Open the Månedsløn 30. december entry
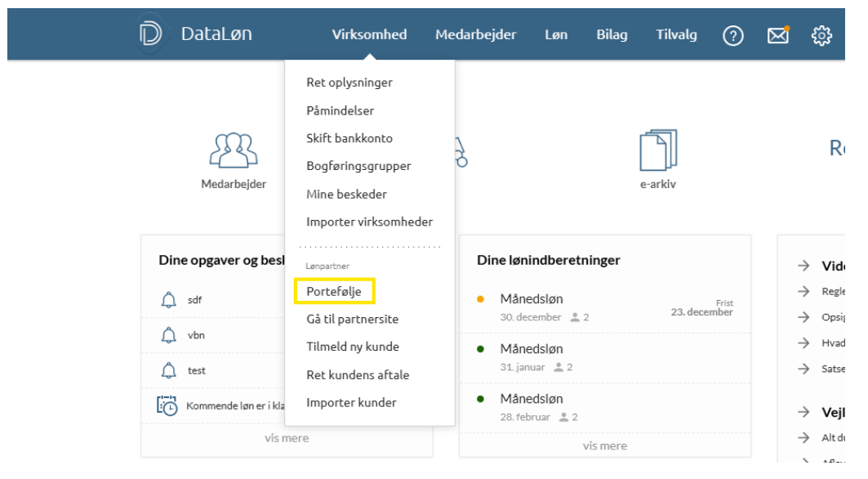Viewport: 868px width, 479px height. (x=532, y=299)
